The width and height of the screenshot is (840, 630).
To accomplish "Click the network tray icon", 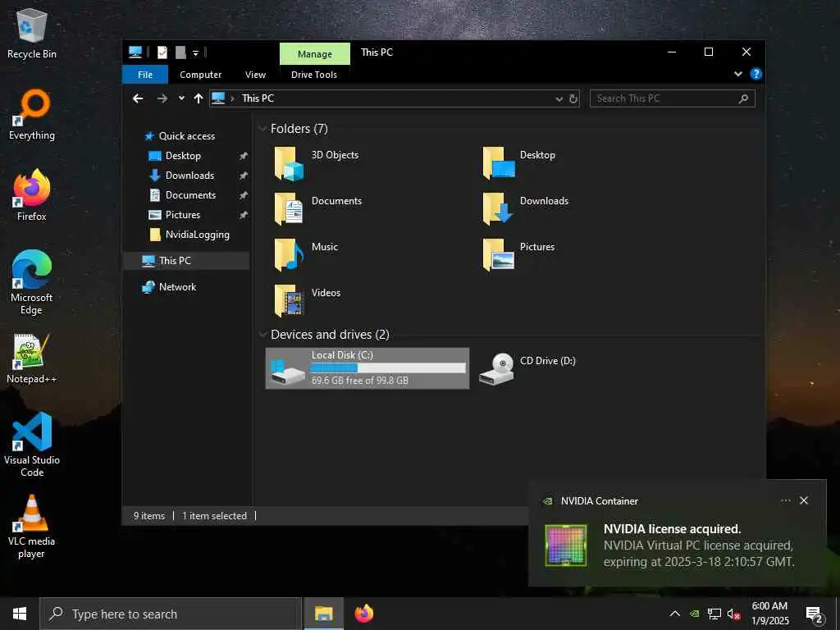I will click(x=714, y=614).
